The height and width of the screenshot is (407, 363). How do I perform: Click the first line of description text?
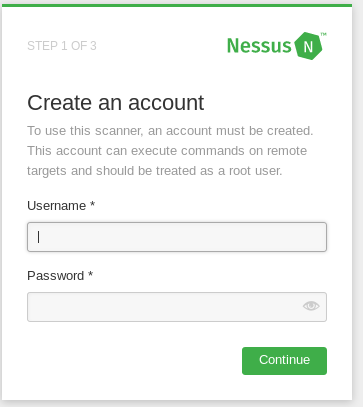coord(170,131)
